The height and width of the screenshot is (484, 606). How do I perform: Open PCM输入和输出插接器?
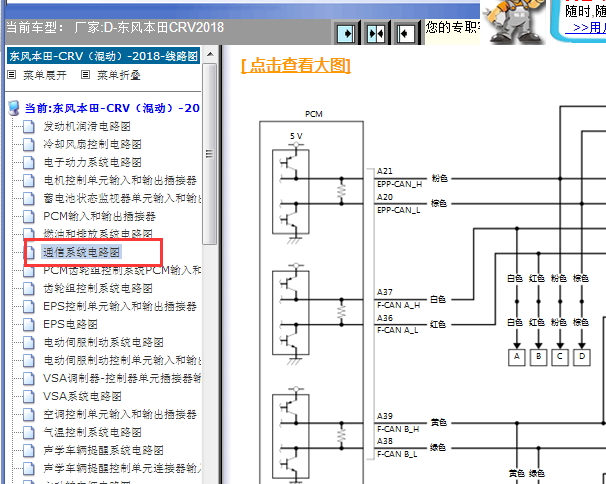(99, 216)
